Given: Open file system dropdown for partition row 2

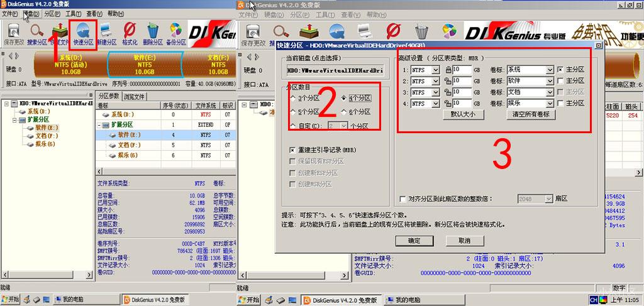Looking at the screenshot, I should [x=436, y=82].
